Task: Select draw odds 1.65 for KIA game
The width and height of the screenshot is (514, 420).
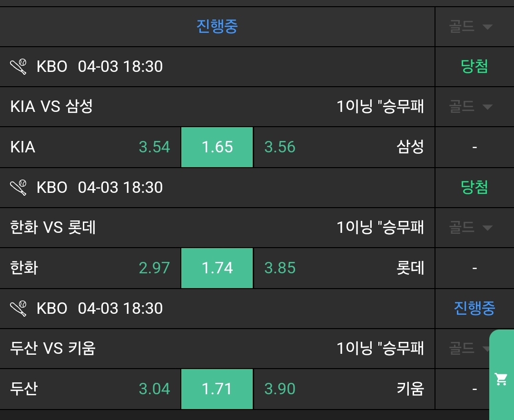Action: (x=217, y=147)
